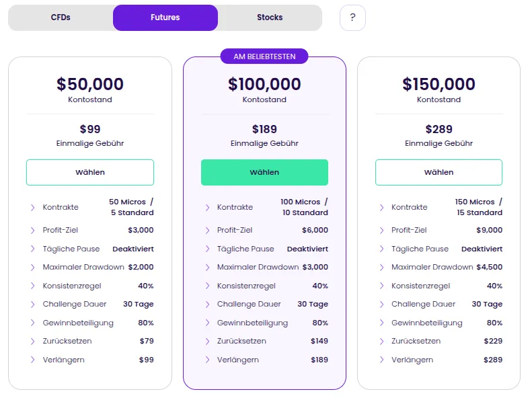Expand Verlängern chevron in $100,000 plan
Viewport: 532px width, 400px height.
(207, 360)
